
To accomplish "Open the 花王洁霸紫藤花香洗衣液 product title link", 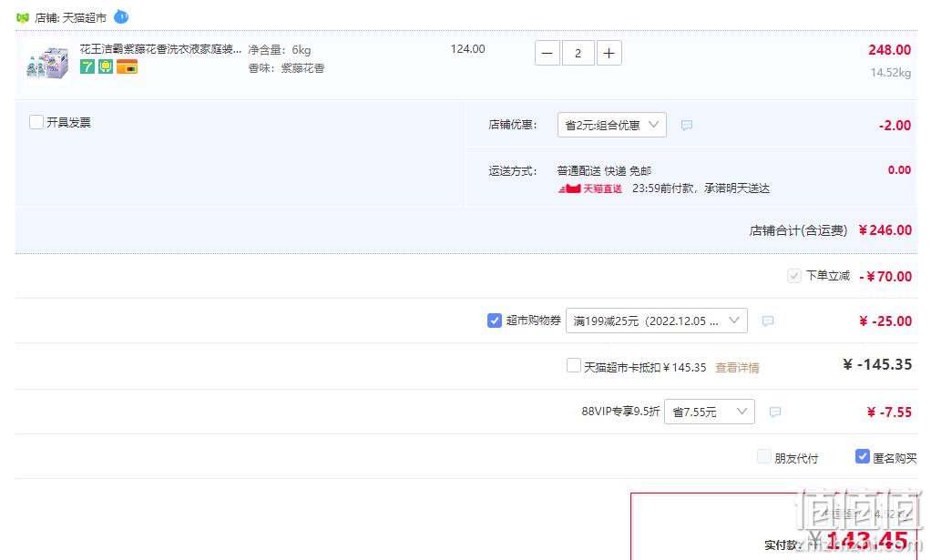I will click(160, 48).
